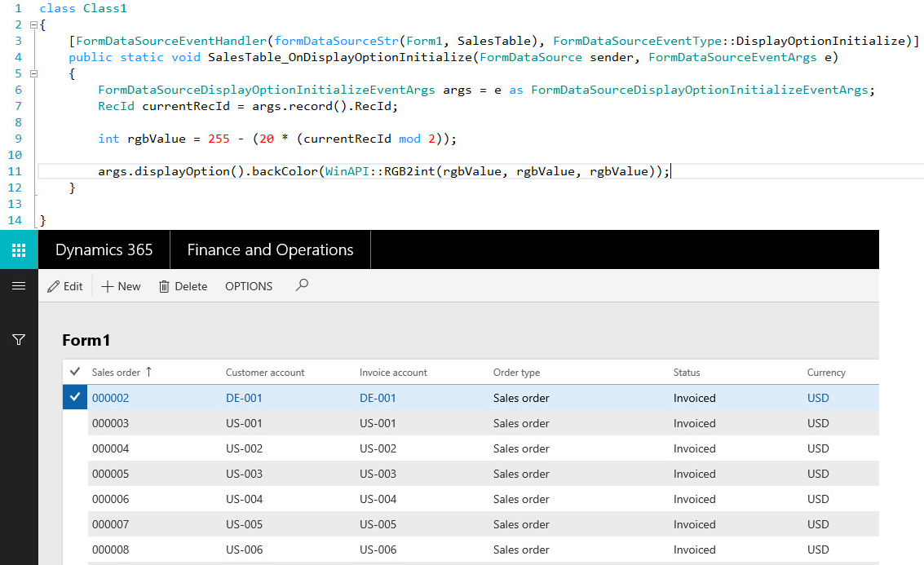Open the filter pane funnel icon

(x=19, y=340)
